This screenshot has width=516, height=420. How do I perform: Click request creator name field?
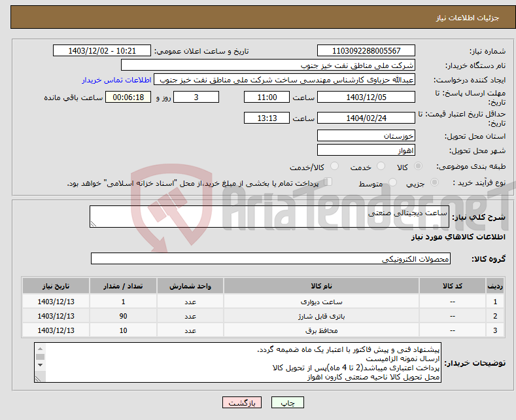(x=284, y=80)
